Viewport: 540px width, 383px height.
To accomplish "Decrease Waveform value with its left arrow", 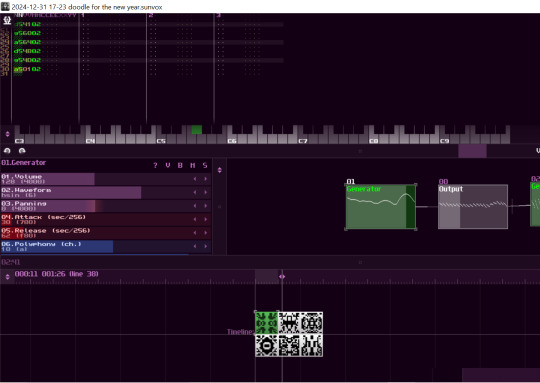I will pyautogui.click(x=195, y=192).
